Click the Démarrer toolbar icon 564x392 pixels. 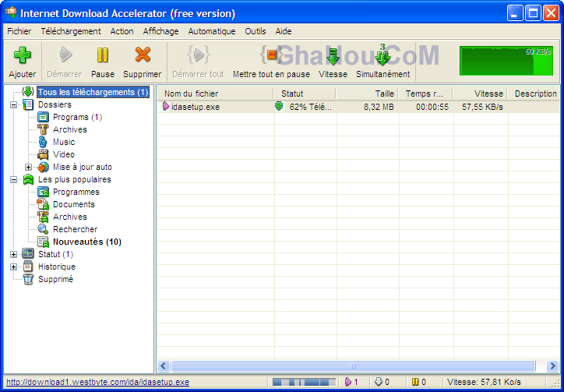click(x=65, y=55)
